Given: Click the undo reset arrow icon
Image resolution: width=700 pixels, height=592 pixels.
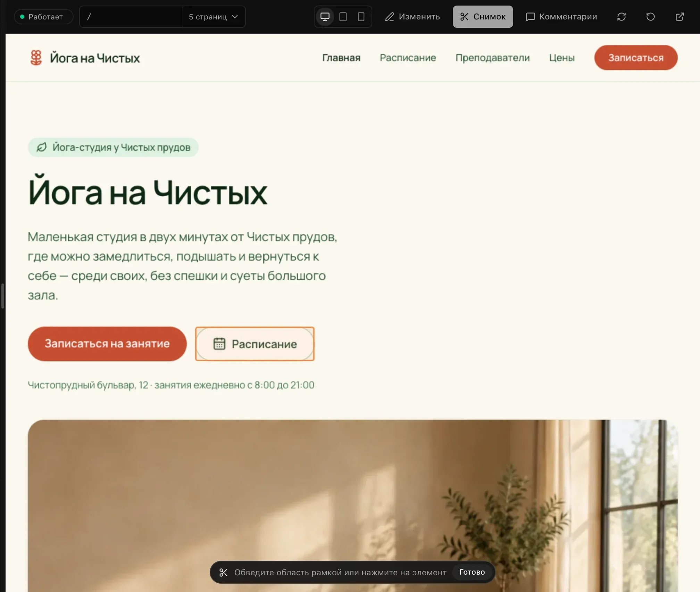Looking at the screenshot, I should click(651, 17).
